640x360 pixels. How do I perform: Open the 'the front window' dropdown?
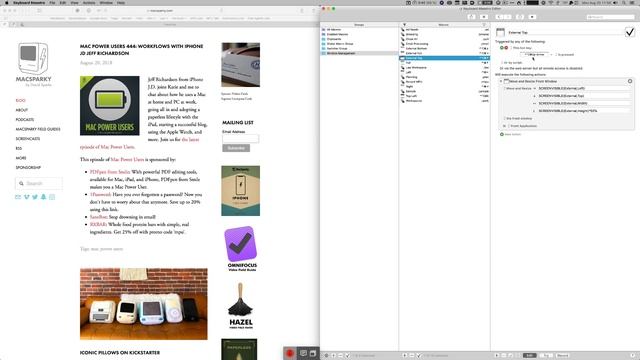[518, 118]
